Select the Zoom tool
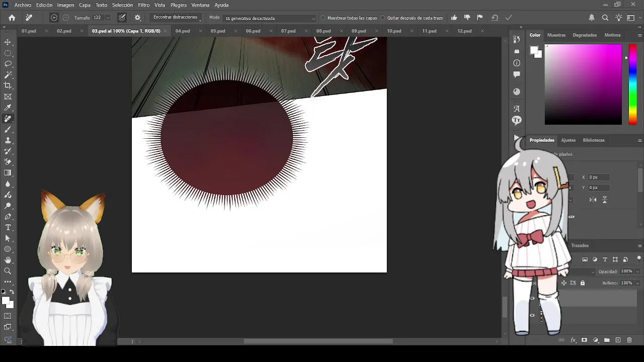The width and height of the screenshot is (644, 362). (x=8, y=271)
